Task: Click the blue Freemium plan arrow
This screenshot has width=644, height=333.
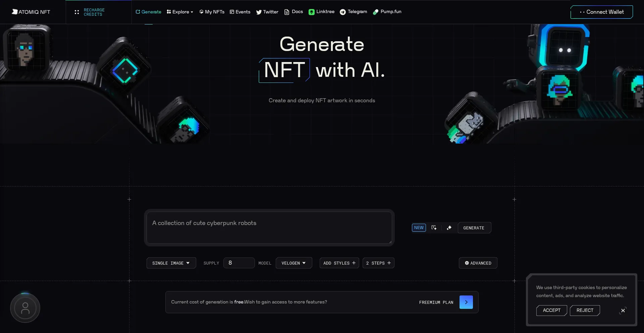Action: click(x=466, y=302)
